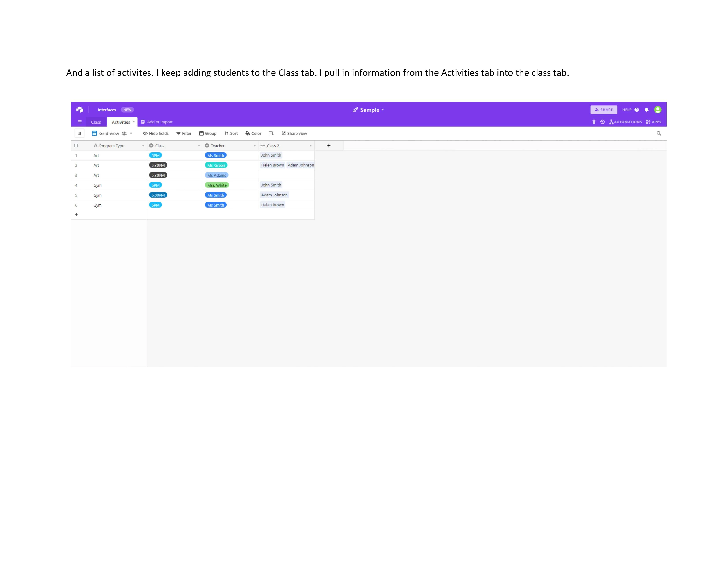Open the Filter option
The width and height of the screenshot is (728, 563).
pos(184,133)
